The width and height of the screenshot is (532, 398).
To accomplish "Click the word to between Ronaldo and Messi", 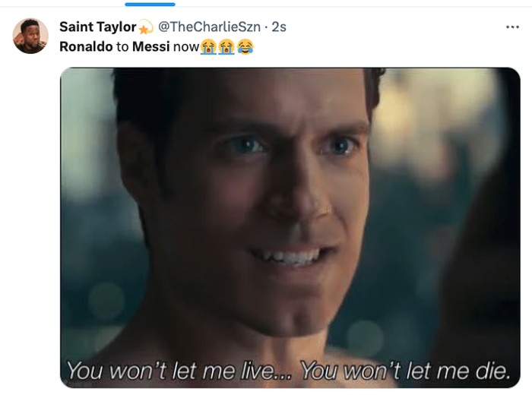I will (122, 47).
